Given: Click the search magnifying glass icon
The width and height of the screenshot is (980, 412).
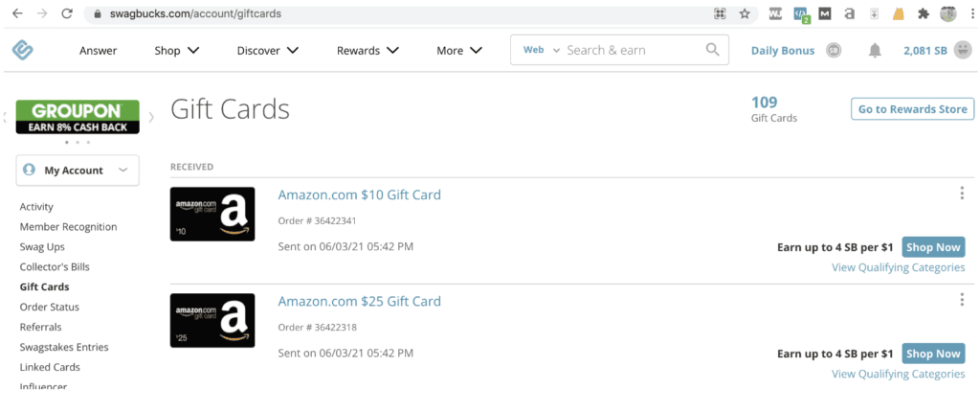Looking at the screenshot, I should [712, 50].
